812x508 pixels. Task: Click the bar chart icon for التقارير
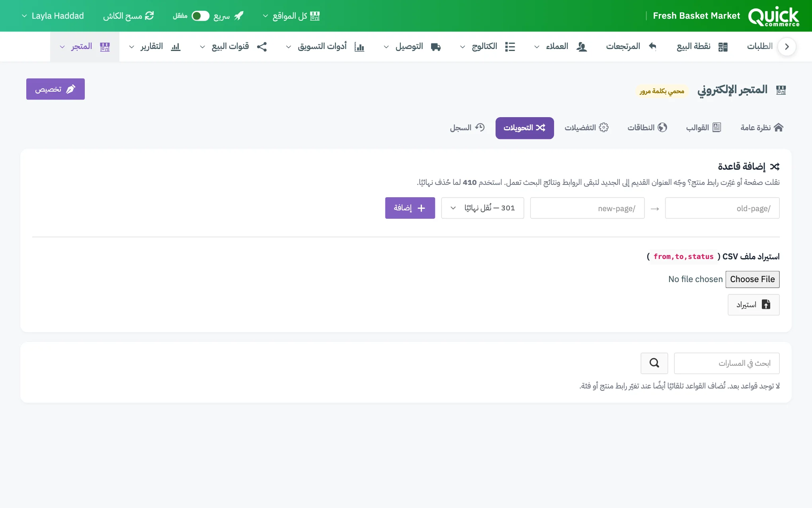point(176,47)
